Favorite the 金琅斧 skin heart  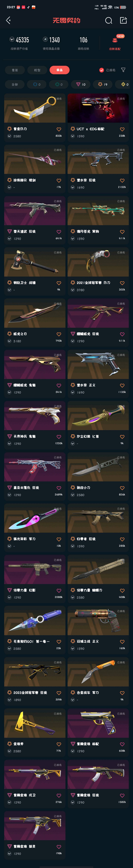click(59, 744)
